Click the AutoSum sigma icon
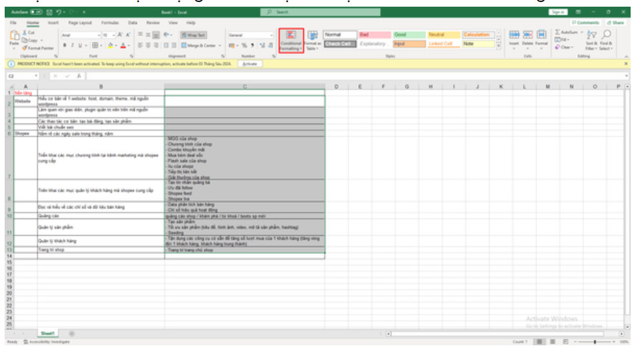644x362 pixels. click(558, 32)
